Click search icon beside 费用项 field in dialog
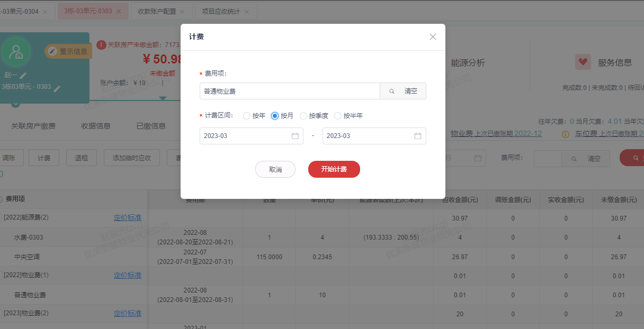 pos(392,91)
